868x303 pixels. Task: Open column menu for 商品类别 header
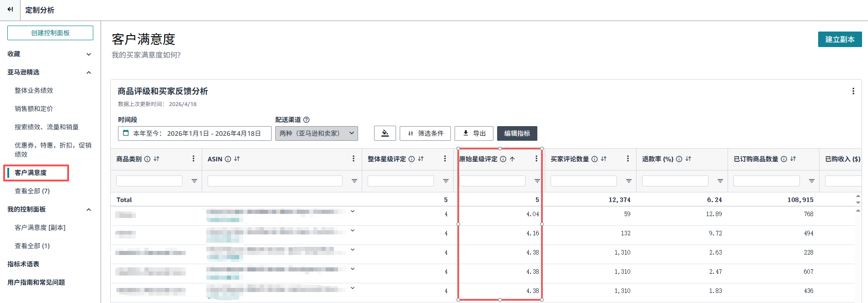coord(193,159)
